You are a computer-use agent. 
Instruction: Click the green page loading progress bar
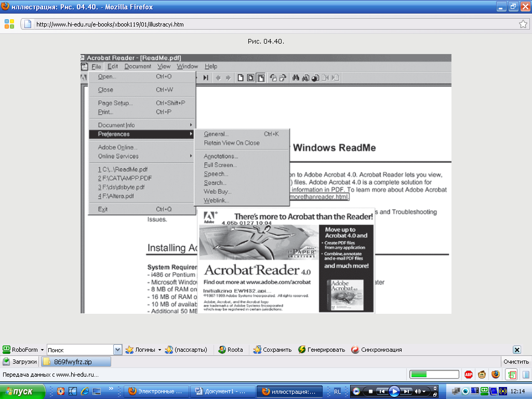click(434, 375)
